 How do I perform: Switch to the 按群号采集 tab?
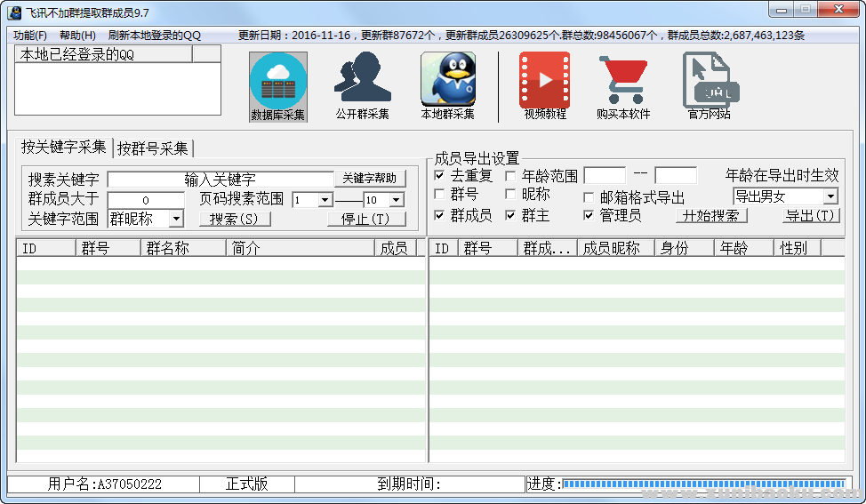[153, 148]
